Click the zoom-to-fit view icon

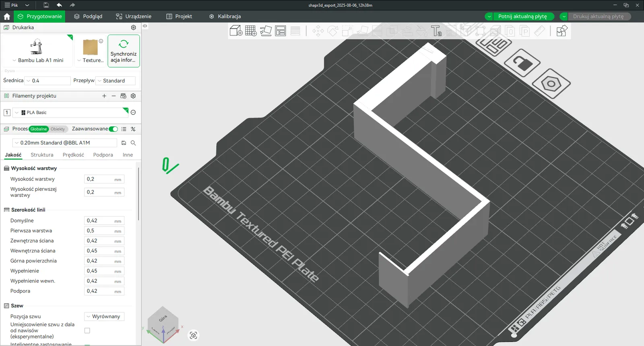(x=194, y=336)
